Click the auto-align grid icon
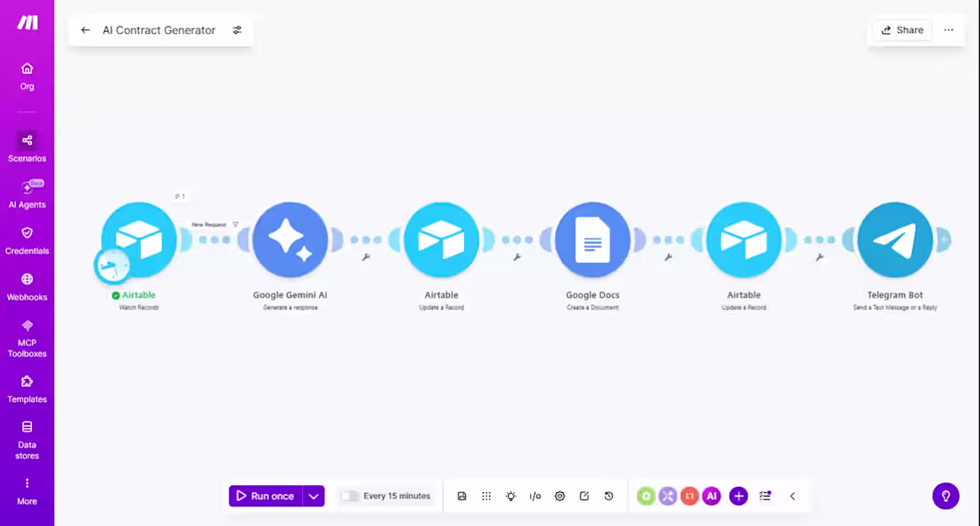The width and height of the screenshot is (980, 526). point(486,496)
